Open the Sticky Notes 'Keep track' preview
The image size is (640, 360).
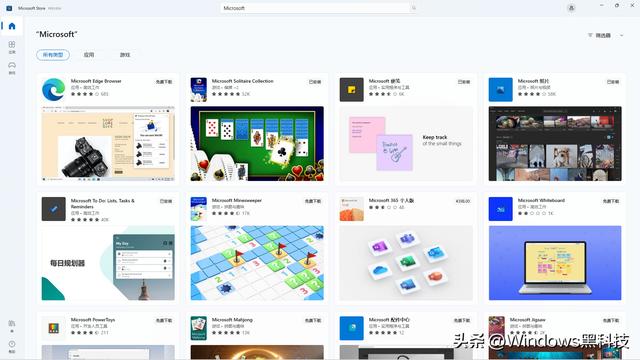[406, 144]
